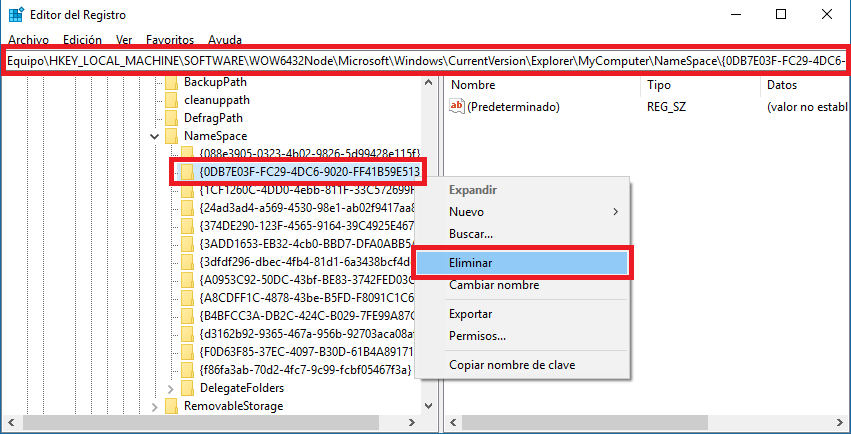Image resolution: width=851 pixels, height=434 pixels.
Task: Maximize the Registry Editor window
Action: (780, 15)
